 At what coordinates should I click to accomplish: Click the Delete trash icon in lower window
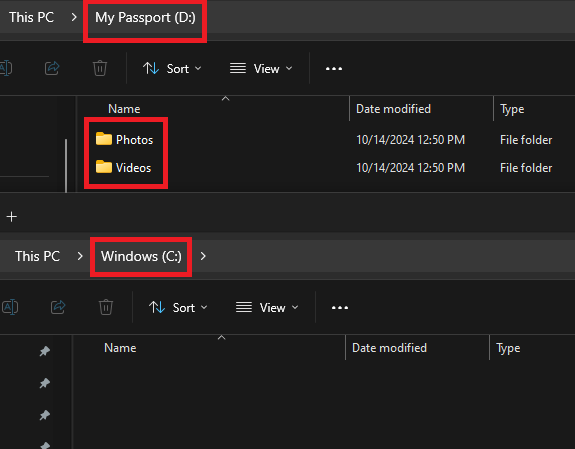(x=106, y=307)
